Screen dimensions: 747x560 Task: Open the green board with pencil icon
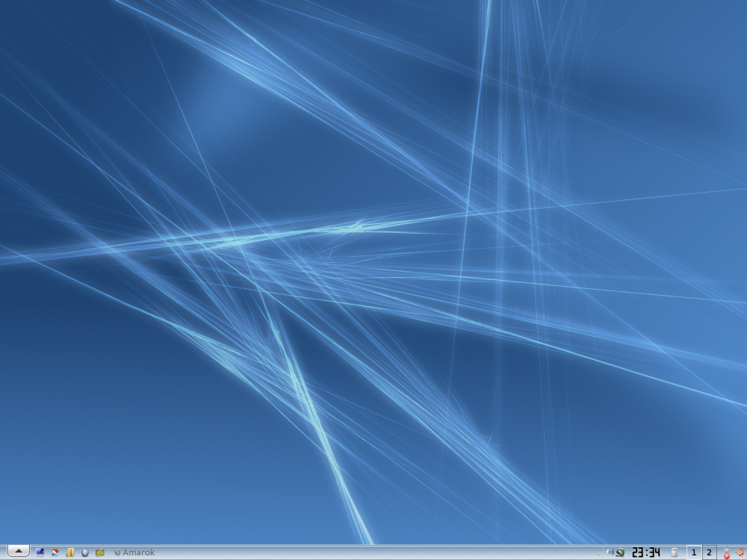coord(100,553)
